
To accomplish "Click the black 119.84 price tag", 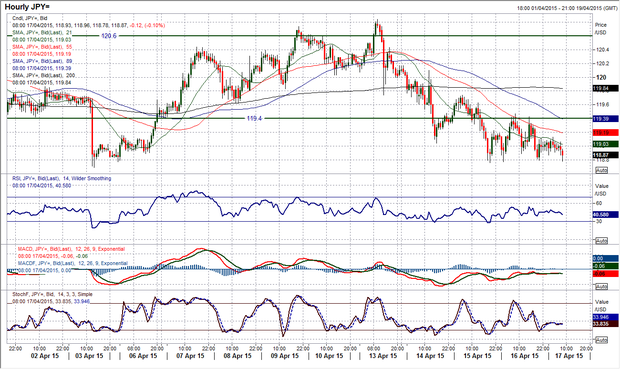I will click(605, 89).
